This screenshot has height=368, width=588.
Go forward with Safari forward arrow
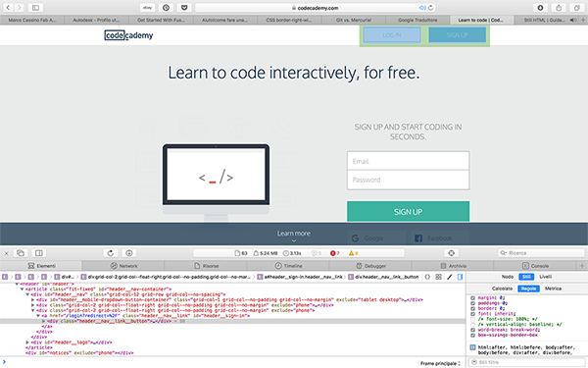tap(19, 8)
